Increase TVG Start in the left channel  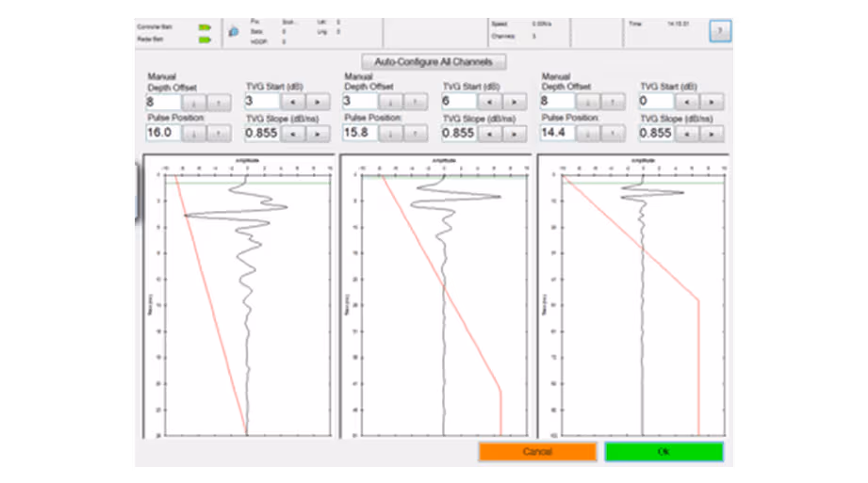pos(318,102)
